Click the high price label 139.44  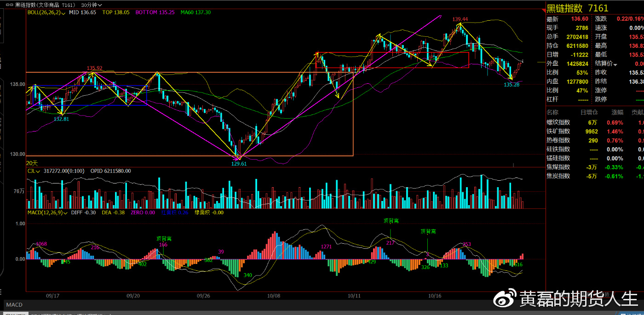coord(460,19)
